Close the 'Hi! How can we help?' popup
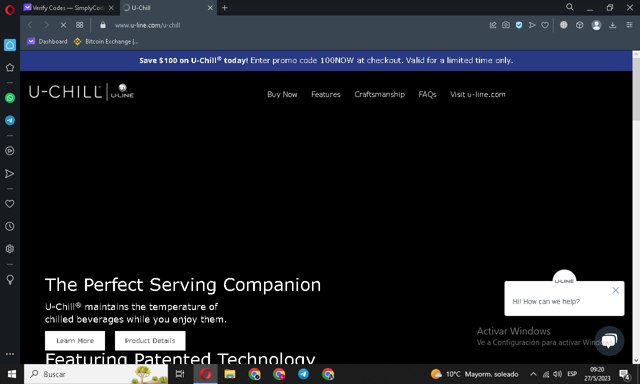Screen dimensions: 640x384 616,290
